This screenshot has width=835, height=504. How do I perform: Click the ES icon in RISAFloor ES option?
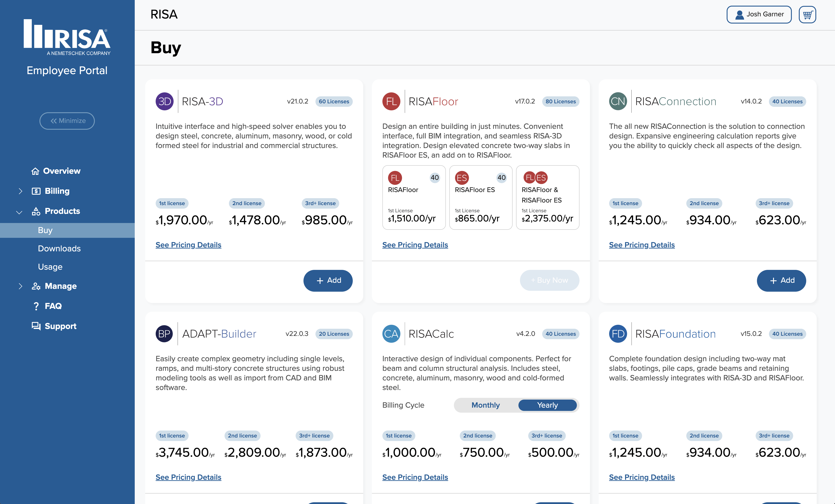point(462,178)
